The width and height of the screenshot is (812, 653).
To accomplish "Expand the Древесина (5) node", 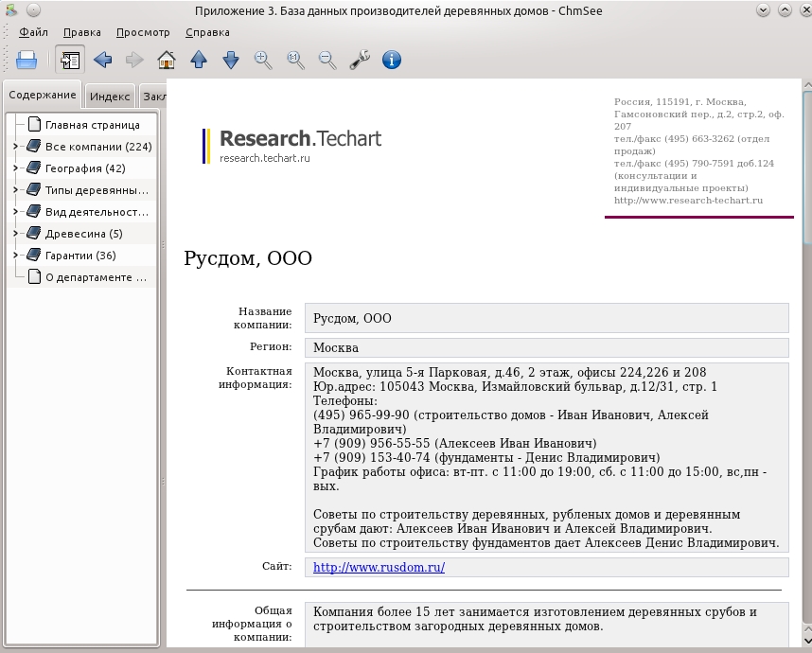I will (15, 234).
